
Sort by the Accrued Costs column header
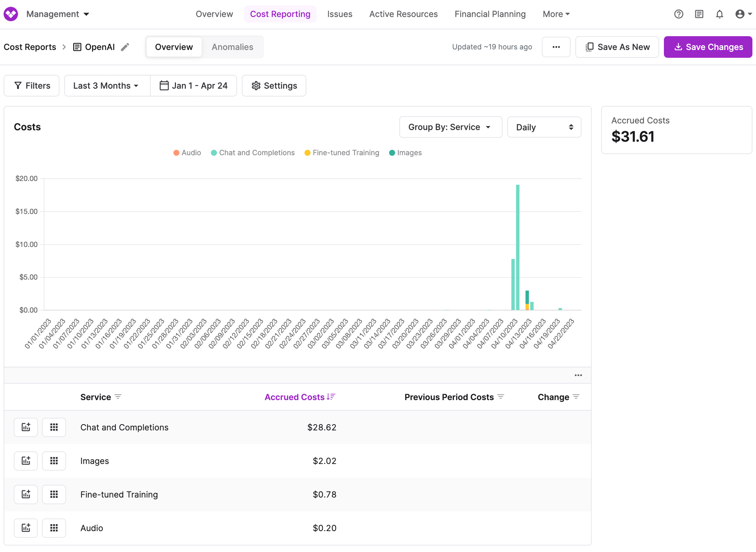(294, 397)
